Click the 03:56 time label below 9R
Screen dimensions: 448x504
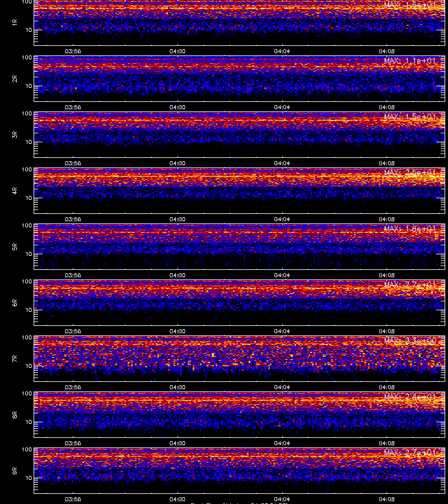73,499
